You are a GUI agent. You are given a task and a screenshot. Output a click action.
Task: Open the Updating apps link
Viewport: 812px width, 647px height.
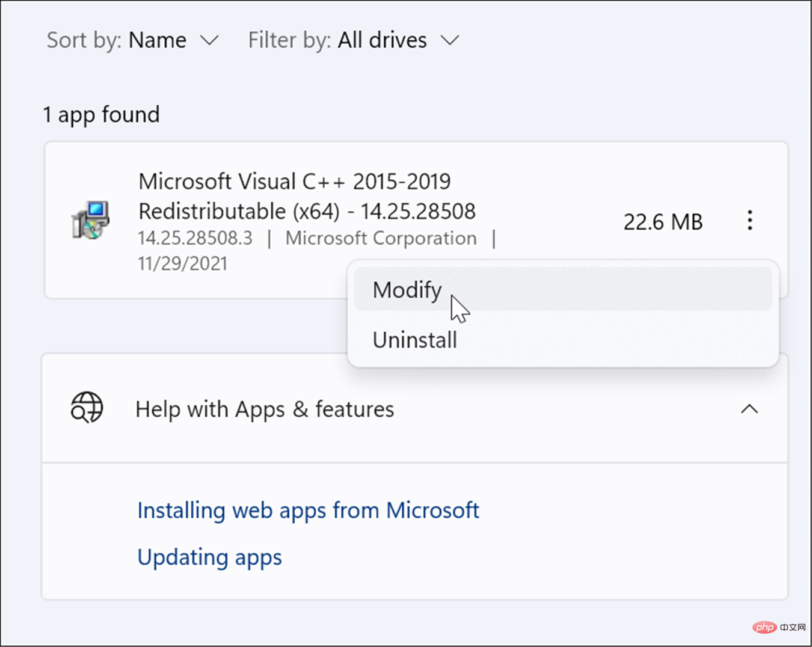click(x=209, y=557)
